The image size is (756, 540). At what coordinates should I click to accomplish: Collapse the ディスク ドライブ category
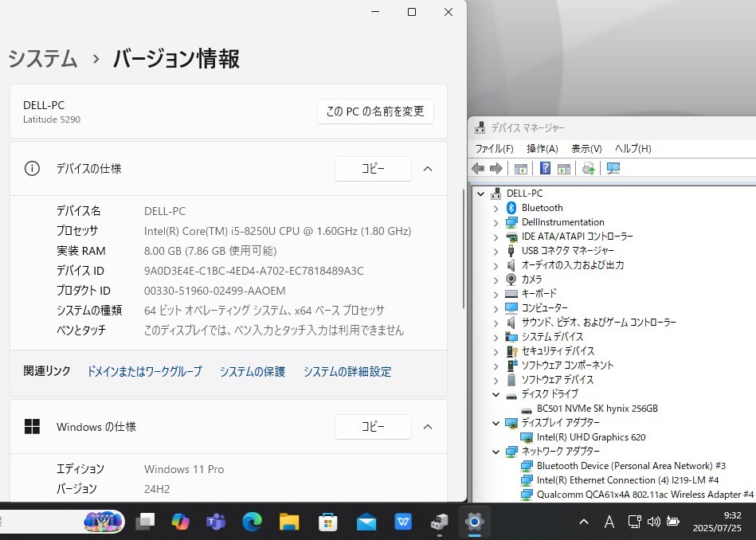point(496,393)
